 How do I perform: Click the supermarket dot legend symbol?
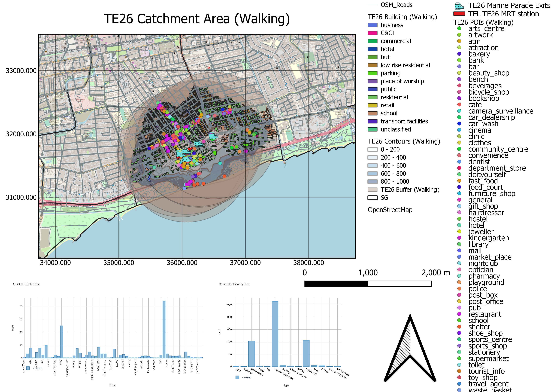tap(459, 358)
